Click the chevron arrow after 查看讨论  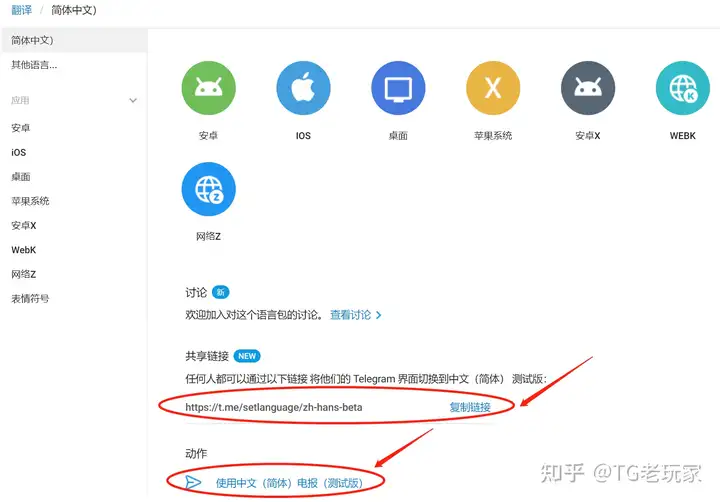(x=378, y=315)
